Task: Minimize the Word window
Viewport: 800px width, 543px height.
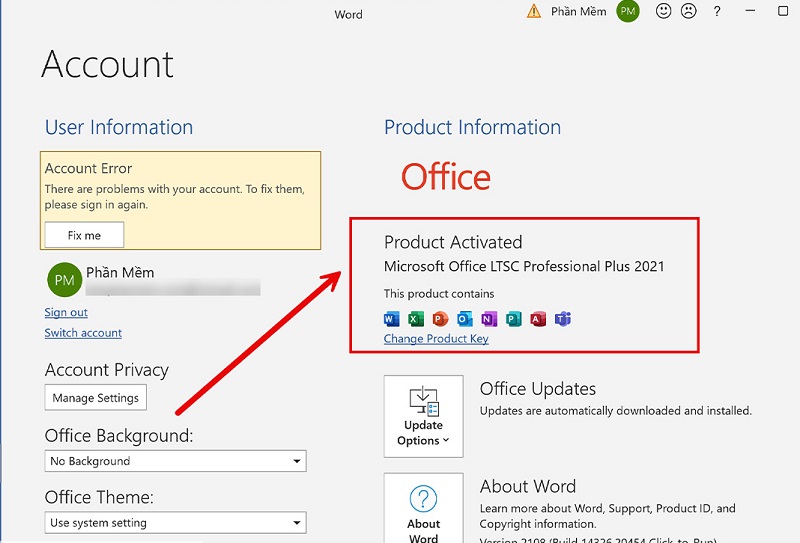Action: 750,11
